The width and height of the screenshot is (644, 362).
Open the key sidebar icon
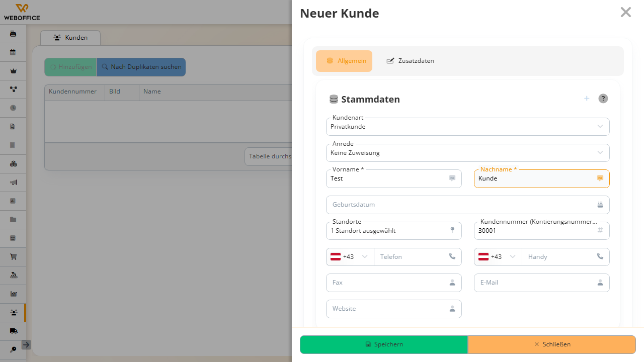click(13, 349)
